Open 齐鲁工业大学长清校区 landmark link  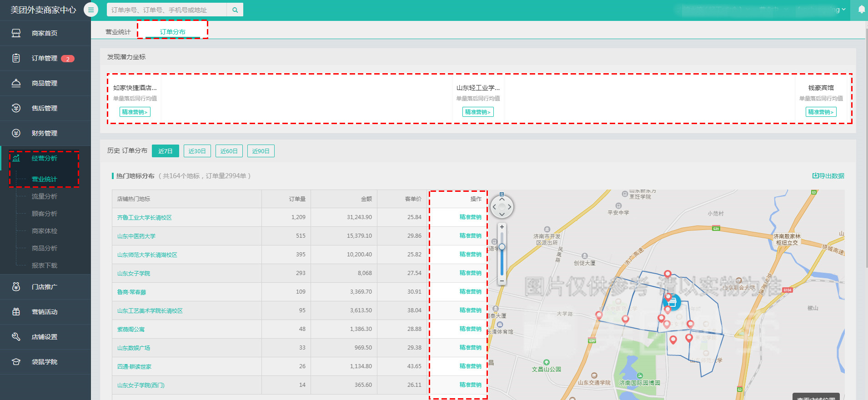(x=144, y=218)
